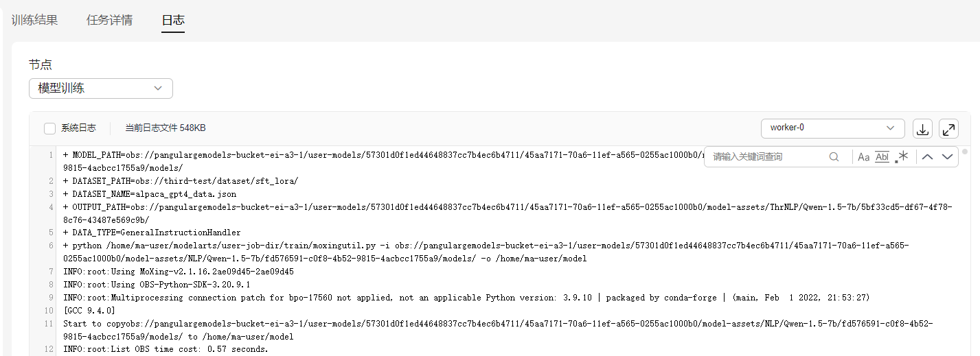This screenshot has height=356, width=980.
Task: Open the worker-0 dropdown
Action: 832,128
